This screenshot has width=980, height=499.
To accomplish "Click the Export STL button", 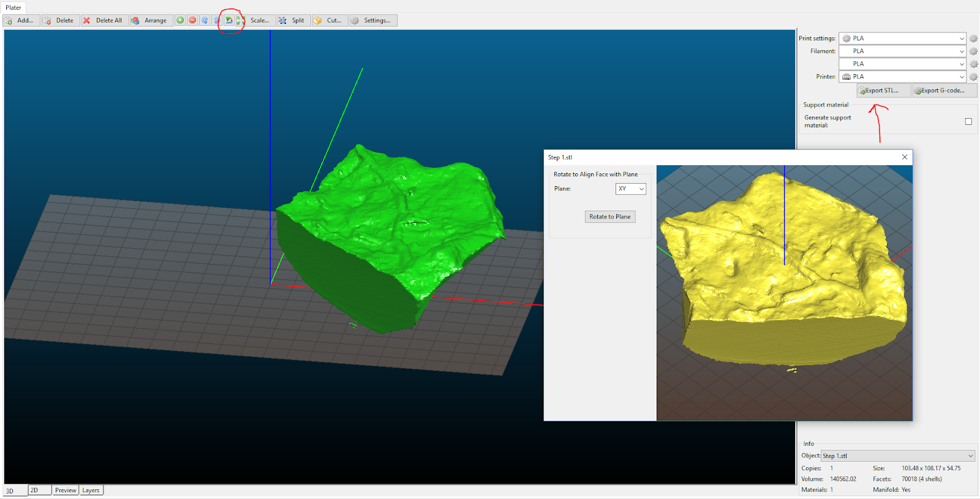I will coord(883,91).
